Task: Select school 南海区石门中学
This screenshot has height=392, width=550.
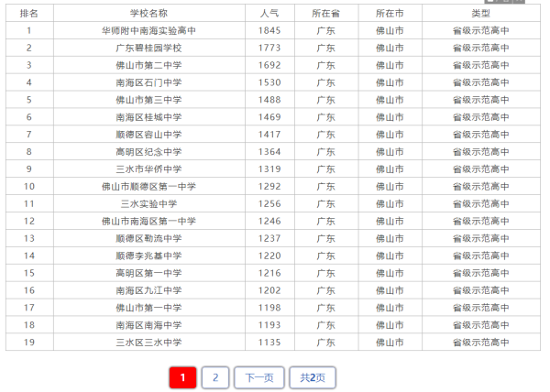Action: coord(148,82)
